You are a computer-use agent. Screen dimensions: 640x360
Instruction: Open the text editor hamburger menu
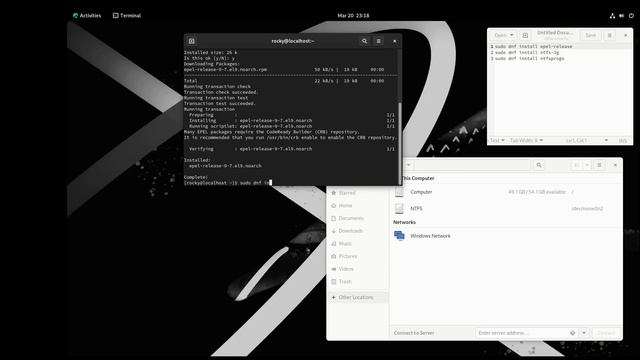point(609,36)
